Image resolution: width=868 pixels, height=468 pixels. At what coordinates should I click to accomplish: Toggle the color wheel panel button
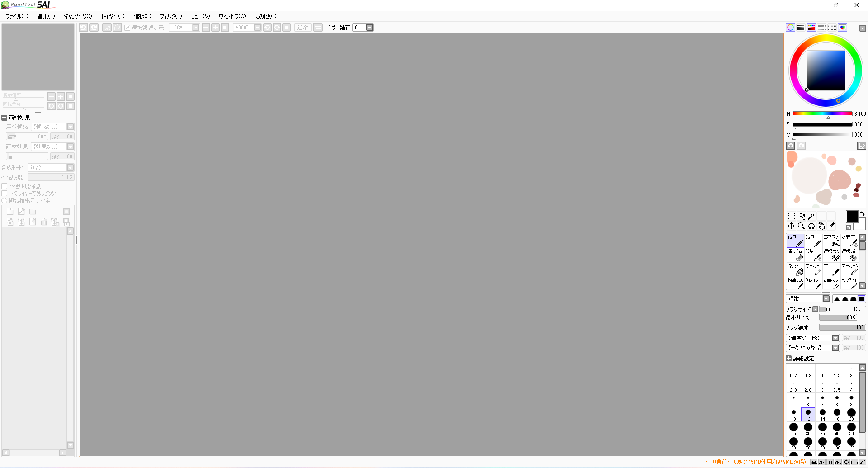point(790,28)
